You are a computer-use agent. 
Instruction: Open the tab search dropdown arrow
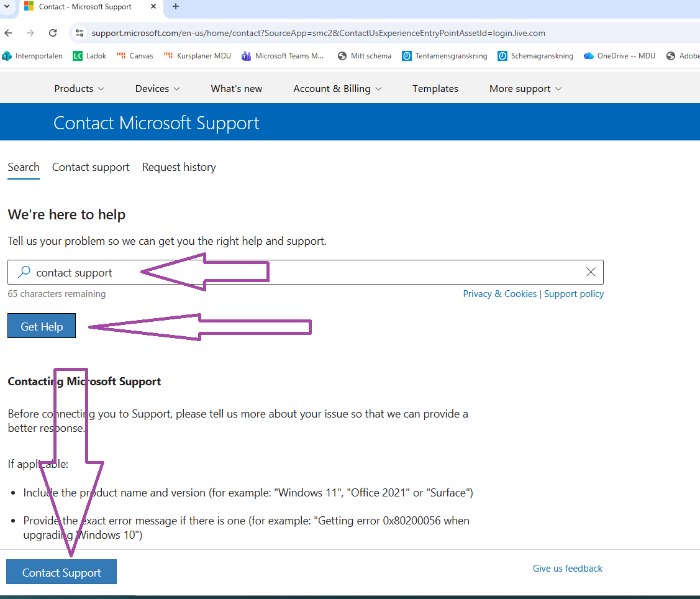pos(7,6)
